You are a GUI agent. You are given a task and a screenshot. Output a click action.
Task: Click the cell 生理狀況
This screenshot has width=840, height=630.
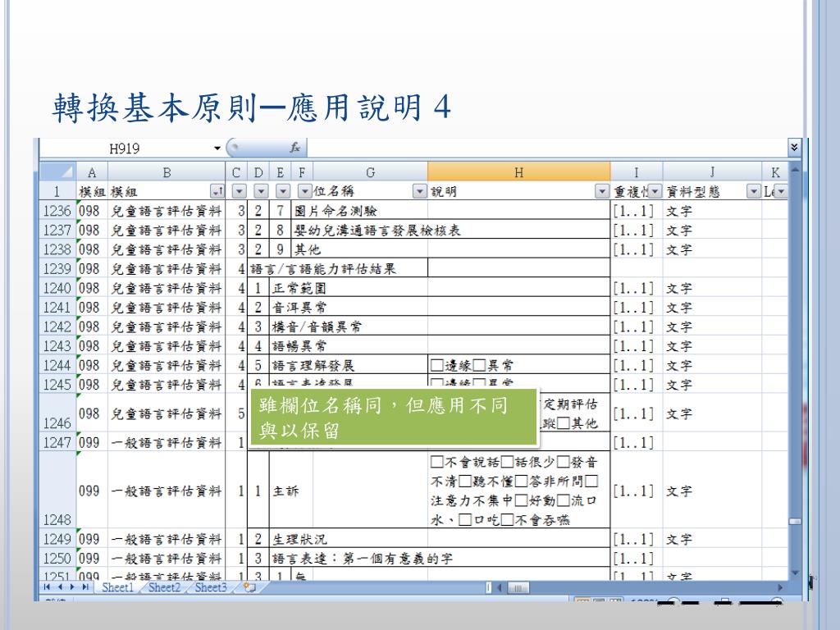[x=348, y=539]
